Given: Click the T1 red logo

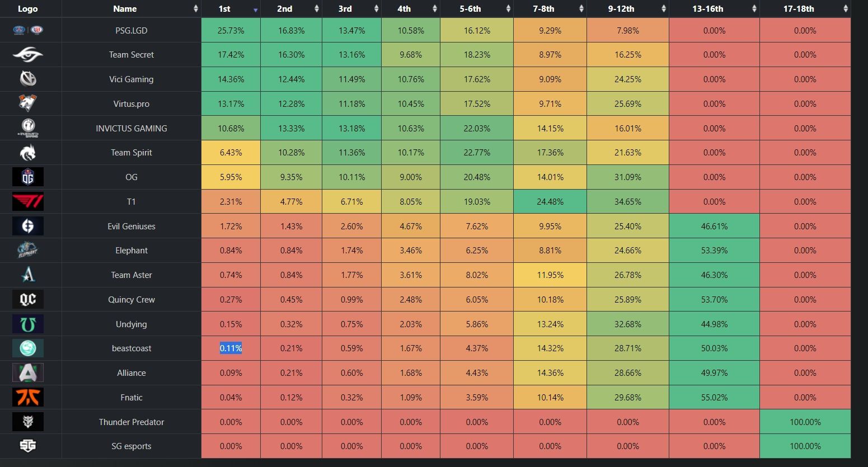Looking at the screenshot, I should (28, 201).
